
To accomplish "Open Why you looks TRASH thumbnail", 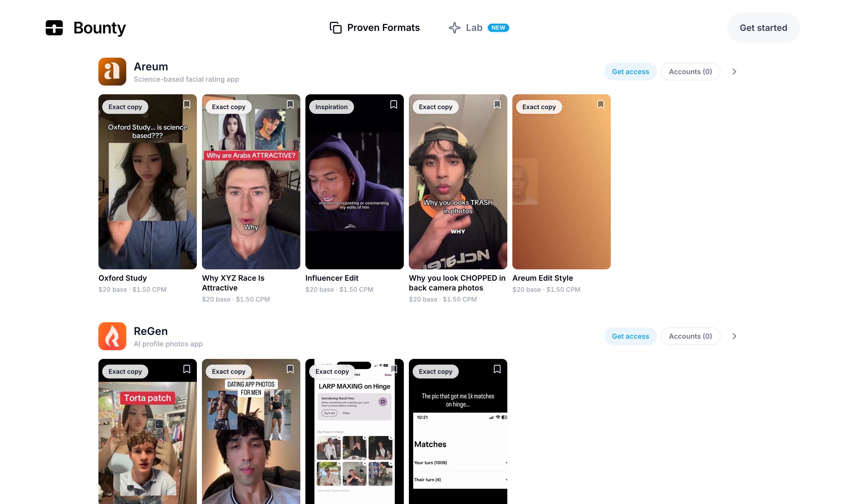I will (x=458, y=182).
